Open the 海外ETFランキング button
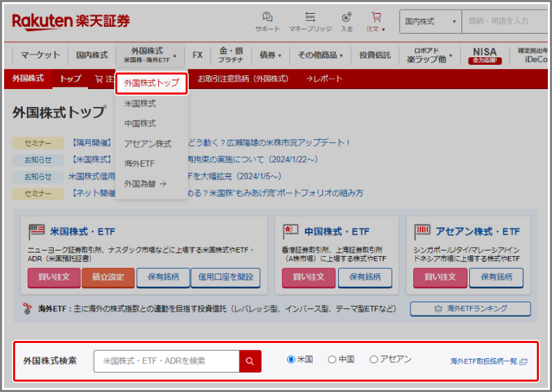This screenshot has height=392, width=552. coord(471,309)
